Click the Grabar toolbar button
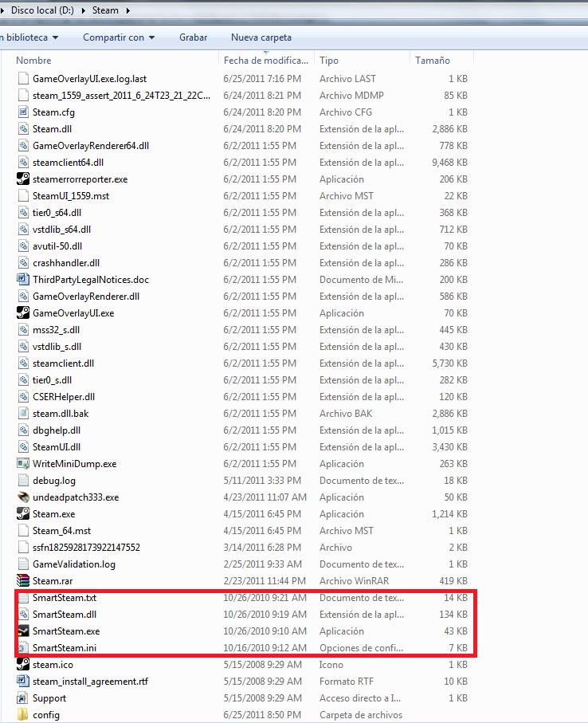 click(x=193, y=37)
